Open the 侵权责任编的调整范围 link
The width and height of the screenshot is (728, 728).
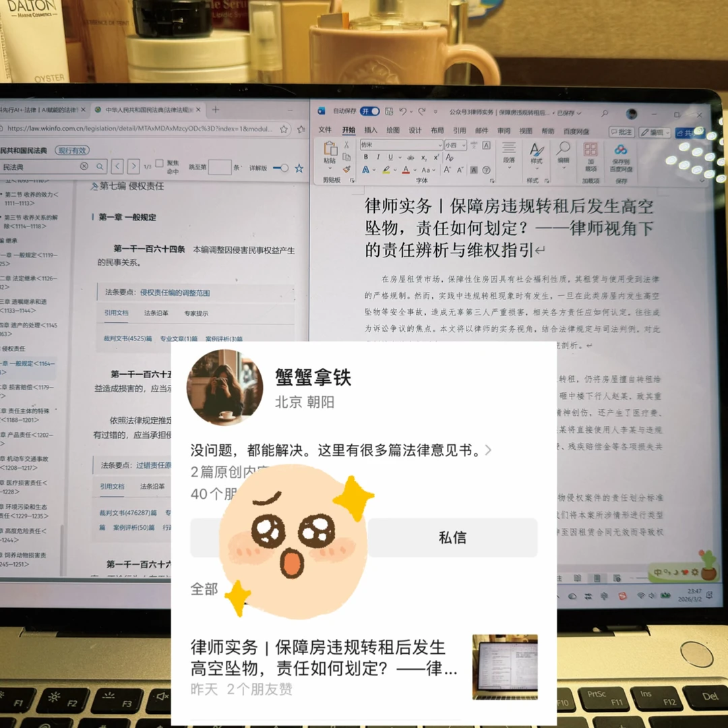tap(175, 293)
